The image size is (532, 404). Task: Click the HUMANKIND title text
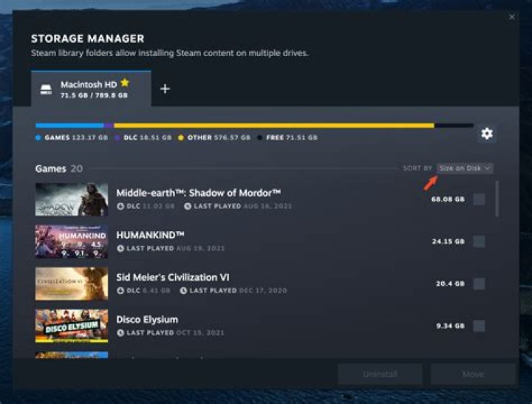150,235
